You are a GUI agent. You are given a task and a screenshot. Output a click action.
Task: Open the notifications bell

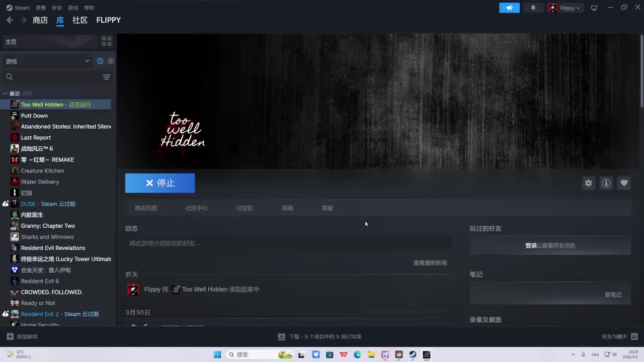[533, 8]
